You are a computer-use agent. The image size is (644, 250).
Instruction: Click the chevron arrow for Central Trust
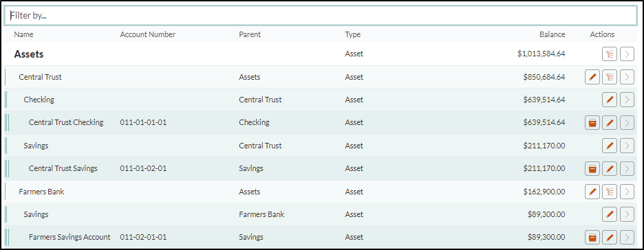click(x=627, y=77)
